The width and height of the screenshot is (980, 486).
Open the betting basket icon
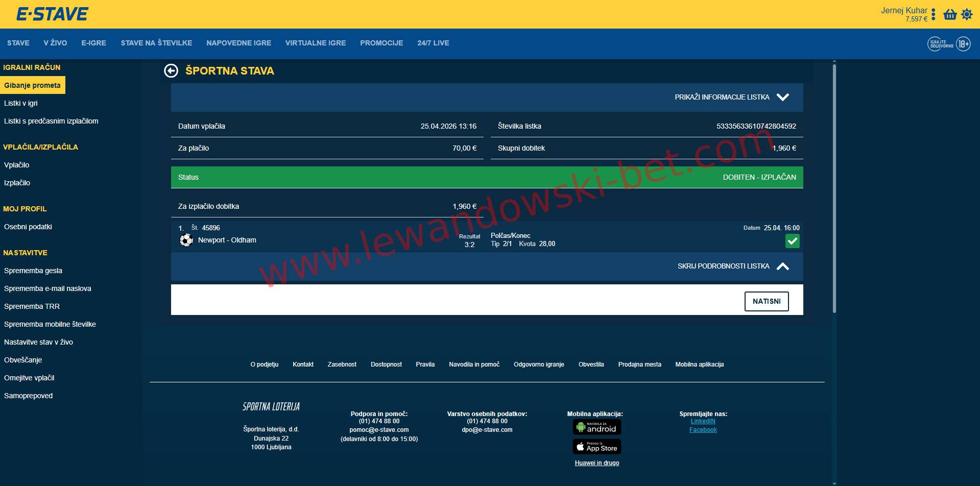pyautogui.click(x=950, y=14)
